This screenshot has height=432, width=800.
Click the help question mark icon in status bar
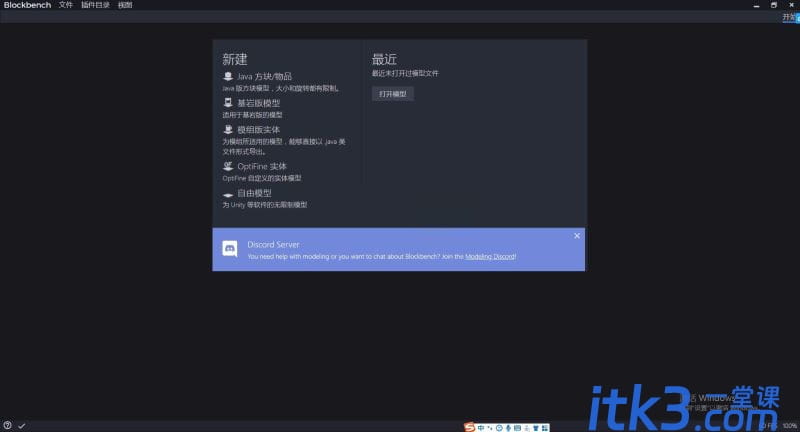pyautogui.click(x=7, y=425)
